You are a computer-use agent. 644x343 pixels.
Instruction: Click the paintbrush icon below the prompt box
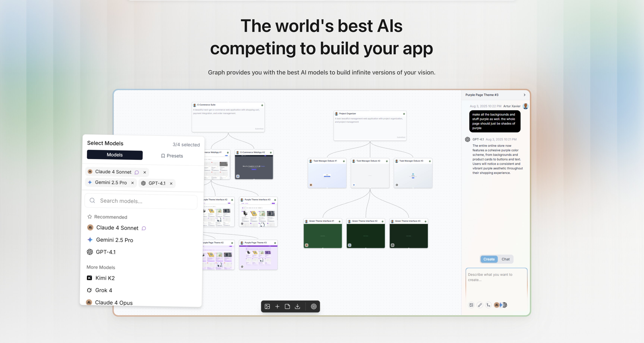pos(480,305)
